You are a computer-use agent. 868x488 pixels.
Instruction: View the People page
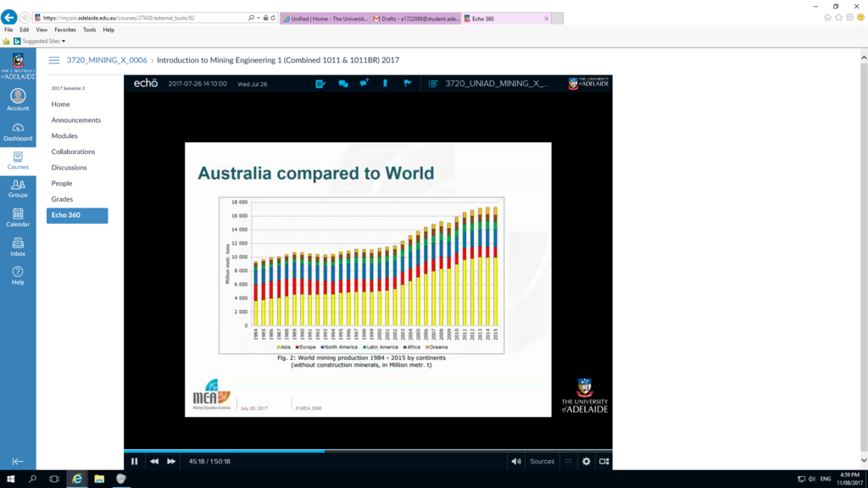coord(61,183)
